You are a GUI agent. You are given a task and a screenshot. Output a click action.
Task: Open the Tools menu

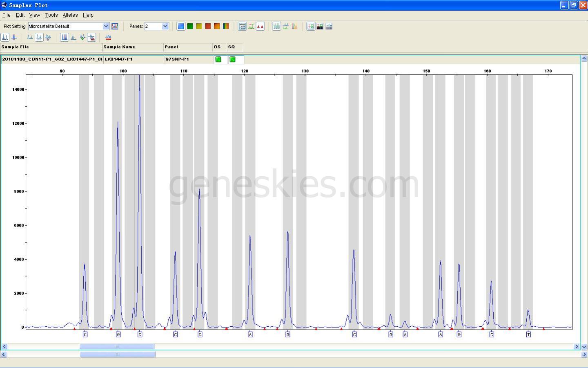tap(51, 15)
